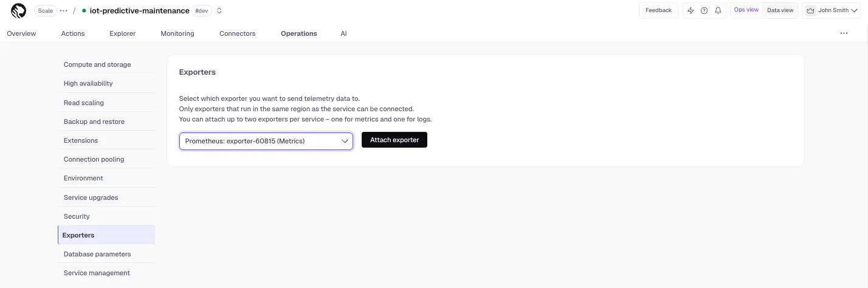
Task: Open the Monitoring tab
Action: coord(177,33)
